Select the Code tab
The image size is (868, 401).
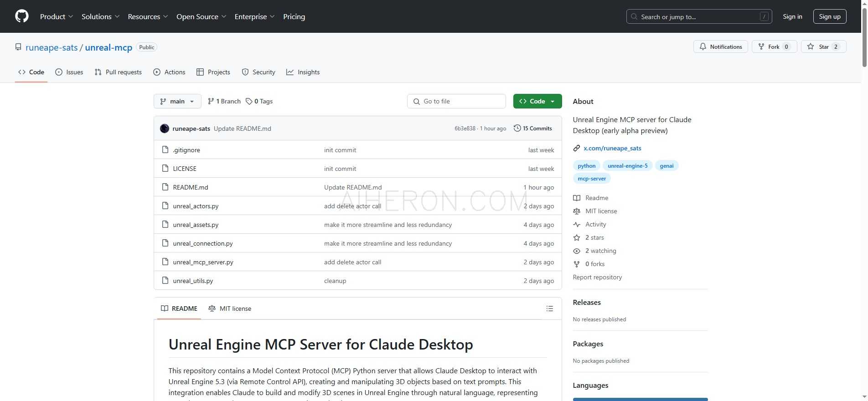click(31, 72)
